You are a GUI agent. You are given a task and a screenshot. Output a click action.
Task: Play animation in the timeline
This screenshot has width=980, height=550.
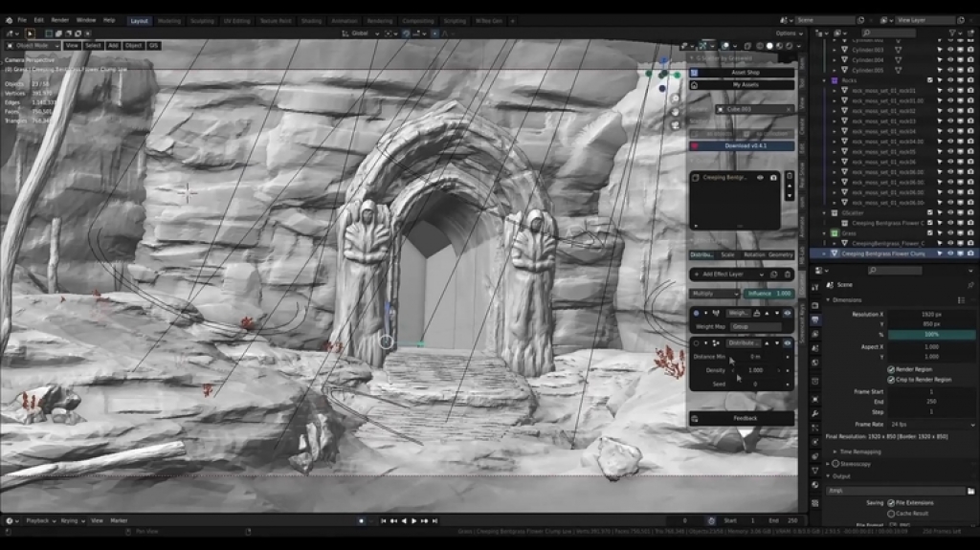[x=413, y=520]
